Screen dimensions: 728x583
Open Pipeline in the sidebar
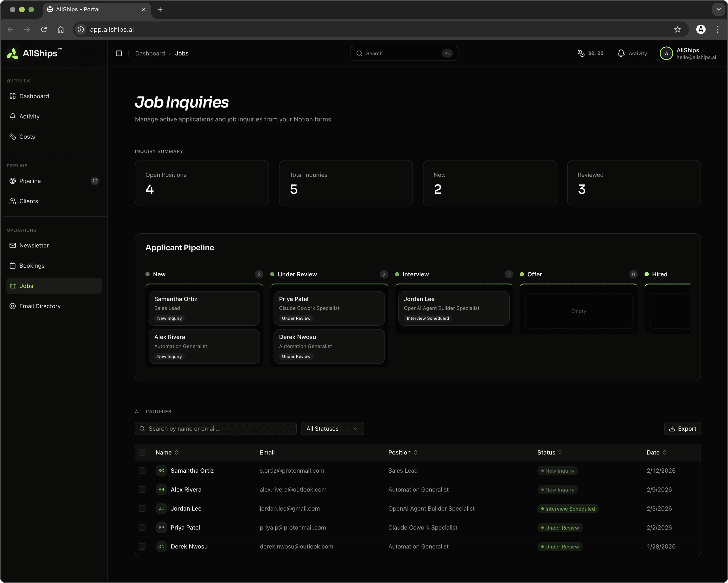point(30,181)
